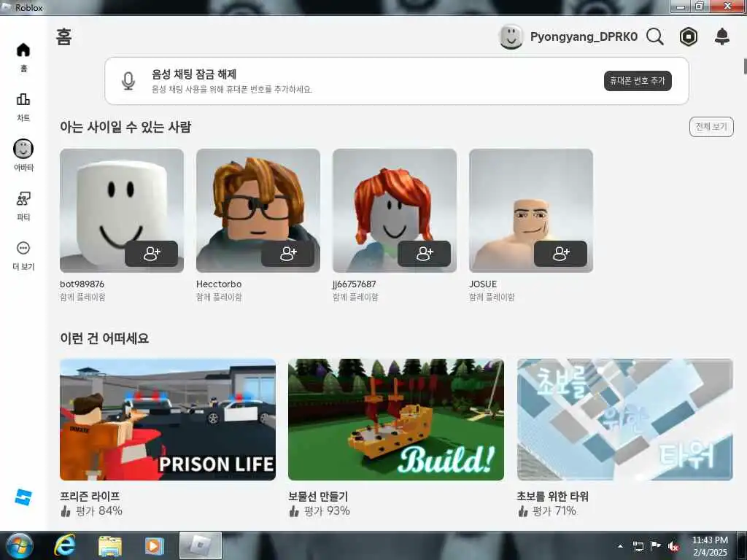The width and height of the screenshot is (747, 560).
Task: Open the Build a Boat game thumbnail
Action: [396, 419]
